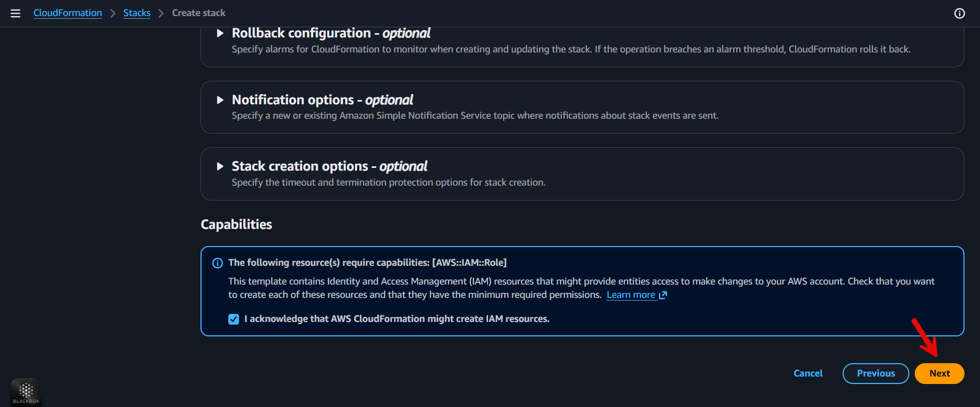Click the timeout and termination protection description
This screenshot has width=980, height=407.
tap(389, 182)
